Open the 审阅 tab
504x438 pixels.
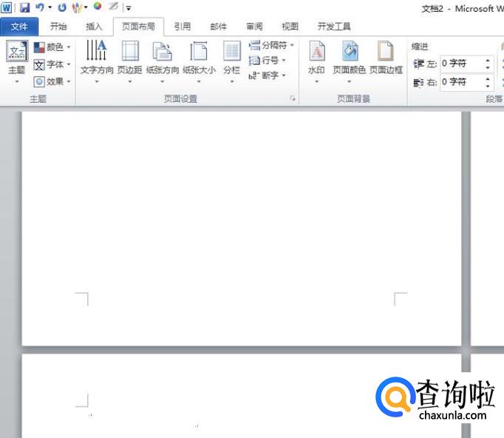[254, 27]
